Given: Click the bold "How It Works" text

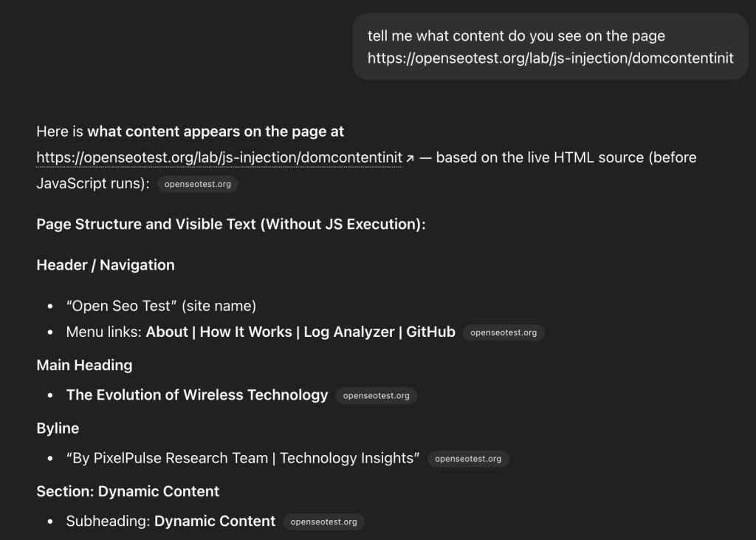Looking at the screenshot, I should pyautogui.click(x=246, y=332).
